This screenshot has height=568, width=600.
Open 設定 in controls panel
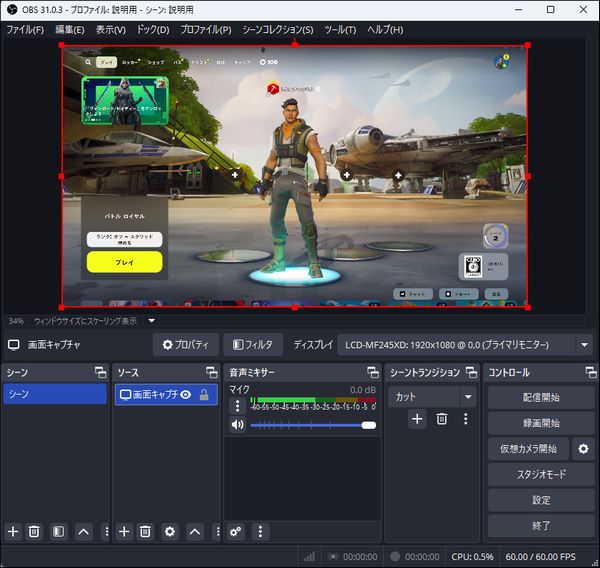[x=541, y=500]
